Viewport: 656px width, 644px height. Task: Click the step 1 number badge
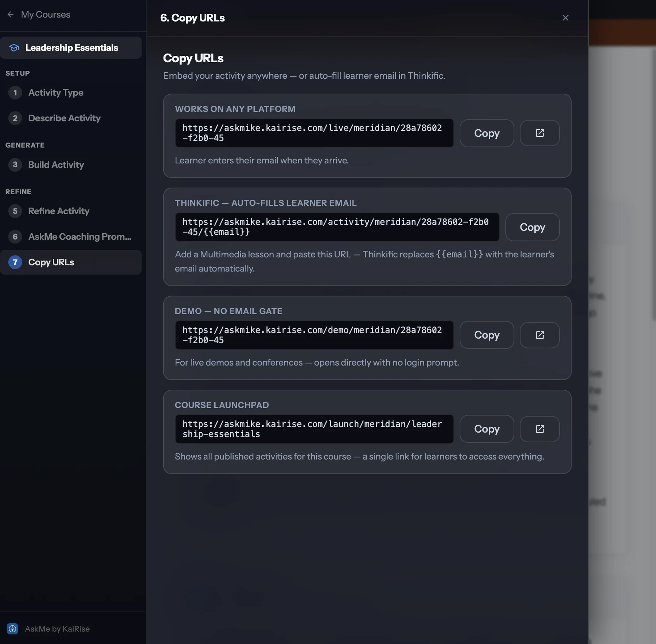point(15,93)
